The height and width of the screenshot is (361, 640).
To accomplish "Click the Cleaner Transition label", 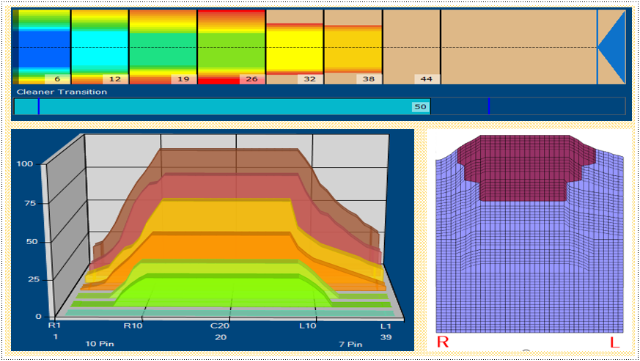I will [x=62, y=92].
